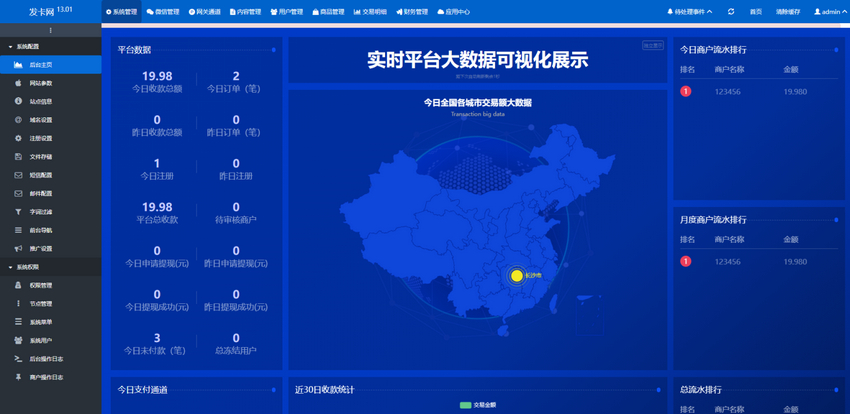The height and width of the screenshot is (414, 850).
Task: Click the 邮件配置 envelope icon
Action: pos(18,193)
